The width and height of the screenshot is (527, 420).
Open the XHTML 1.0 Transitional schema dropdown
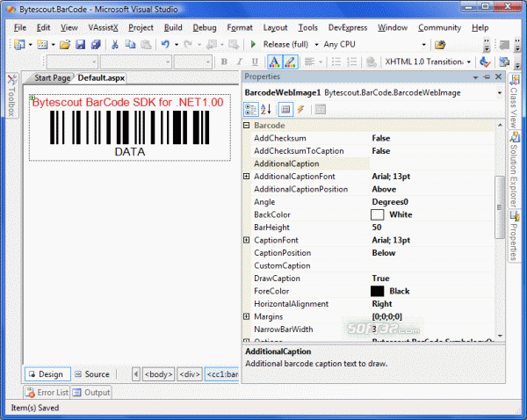(x=469, y=62)
